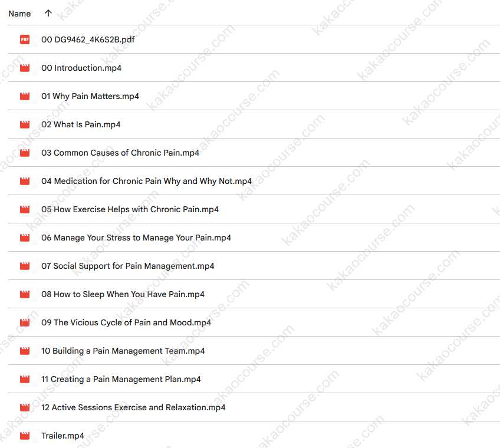Click the video icon for Trailer.mp4
The width and height of the screenshot is (500, 448).
(25, 436)
